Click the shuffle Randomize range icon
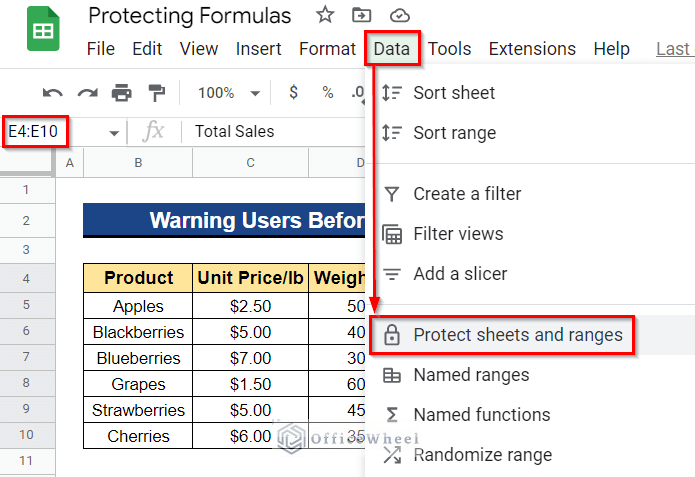 [x=392, y=455]
